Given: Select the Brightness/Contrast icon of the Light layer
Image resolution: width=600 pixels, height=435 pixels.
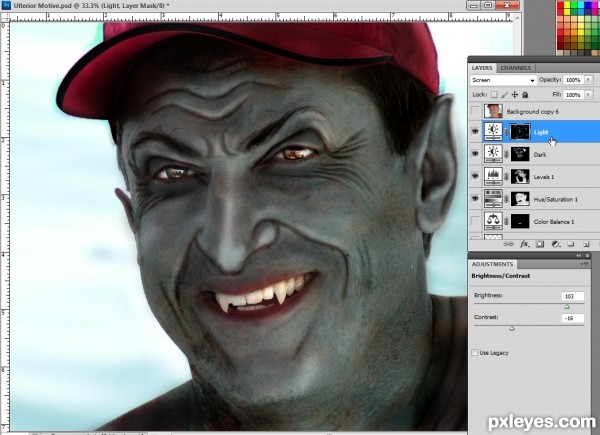Looking at the screenshot, I should tap(493, 132).
